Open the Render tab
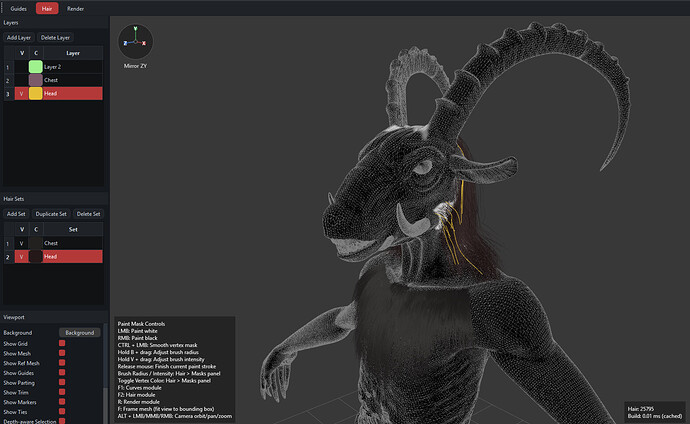Image resolution: width=690 pixels, height=424 pixels. (75, 8)
